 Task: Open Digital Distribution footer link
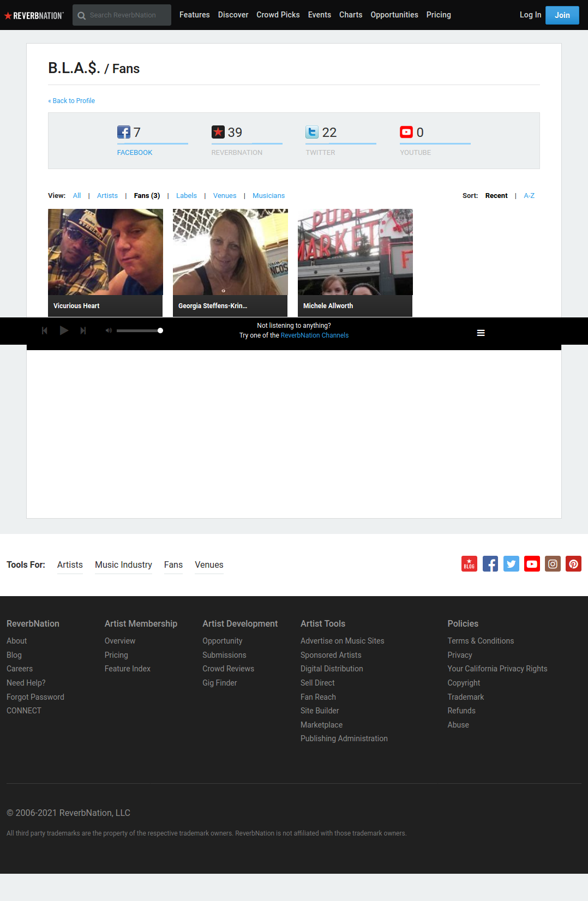point(332,669)
